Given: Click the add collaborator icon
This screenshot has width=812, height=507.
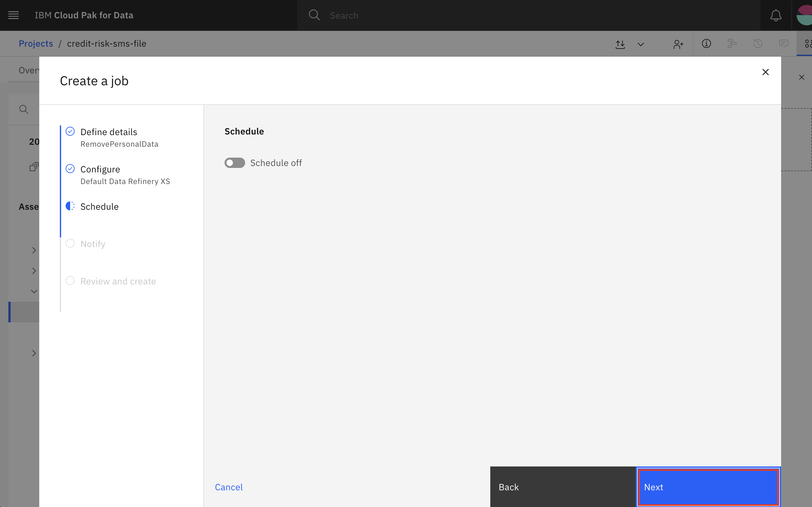Looking at the screenshot, I should click(678, 44).
